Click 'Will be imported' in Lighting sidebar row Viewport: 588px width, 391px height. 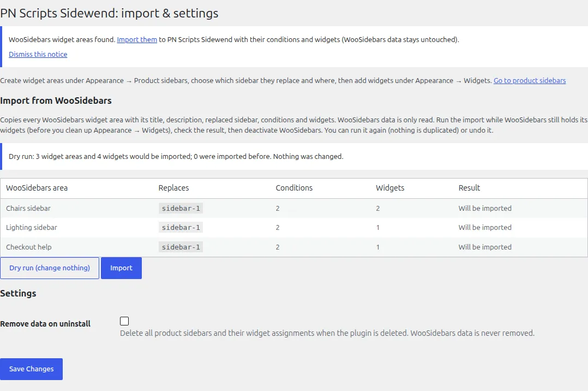(x=485, y=227)
